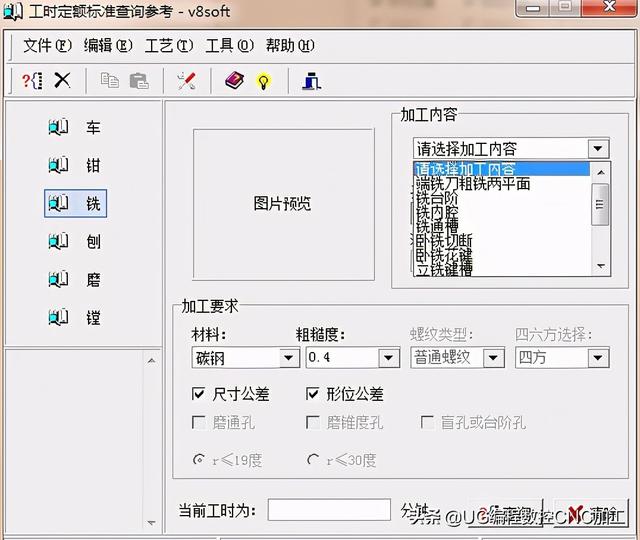This screenshot has height=540, width=640.
Task: Choose 铣通槽 from the list
Action: pos(502,227)
